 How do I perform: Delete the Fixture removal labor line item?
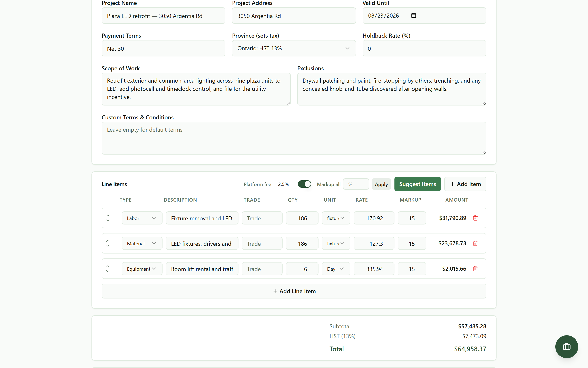pos(475,218)
